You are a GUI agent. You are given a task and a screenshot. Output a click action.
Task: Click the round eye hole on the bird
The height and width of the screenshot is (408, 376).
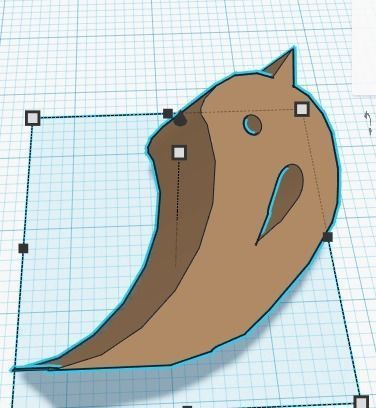pos(252,125)
